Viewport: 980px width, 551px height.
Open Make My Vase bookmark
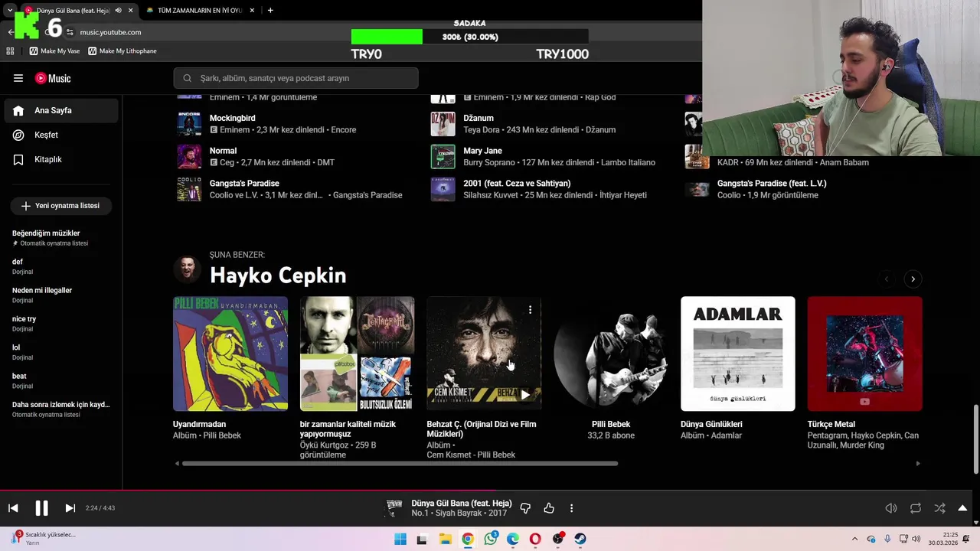tap(54, 51)
